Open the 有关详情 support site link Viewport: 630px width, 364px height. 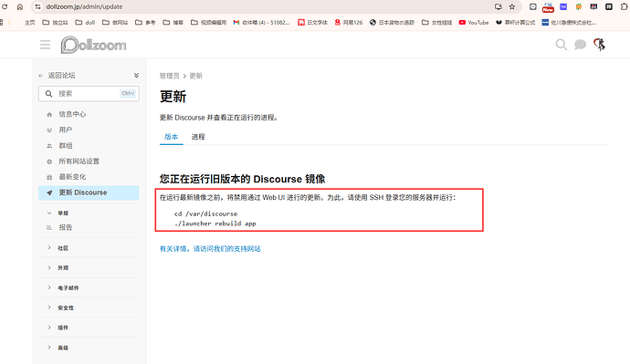tap(210, 249)
